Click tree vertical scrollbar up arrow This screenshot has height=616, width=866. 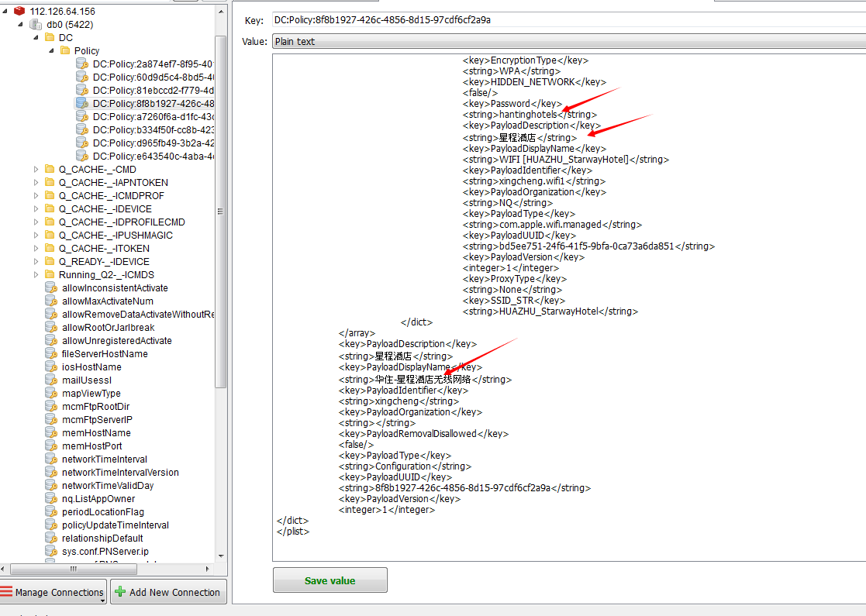(221, 12)
